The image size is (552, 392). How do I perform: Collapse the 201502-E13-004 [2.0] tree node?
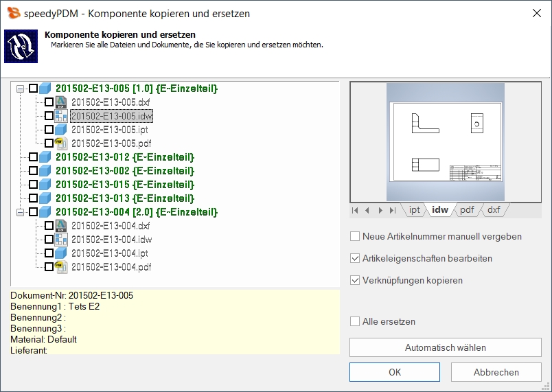pos(20,212)
